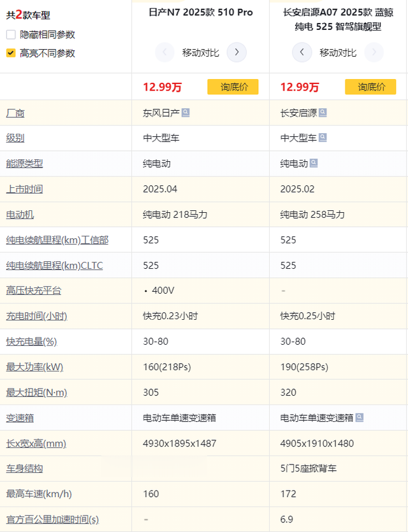Screen dimensions: 408x532
Task: Move 日产N7 column right with arrow
Action: (237, 52)
